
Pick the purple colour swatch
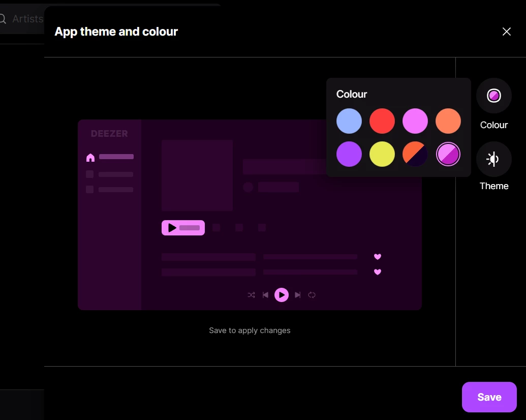(x=349, y=154)
